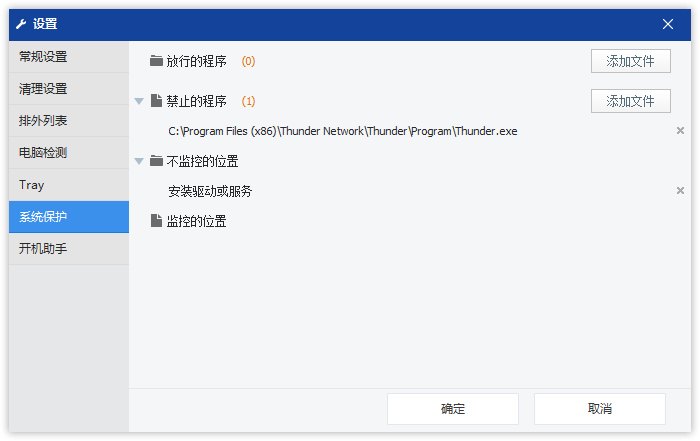This screenshot has height=441, width=700.
Task: Click the folder icon beside 放行的程序
Action: pyautogui.click(x=156, y=61)
